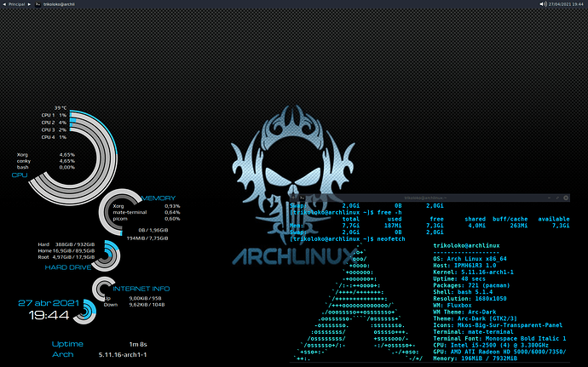
Task: Click the '39 °C' temperature in conky
Action: point(61,108)
